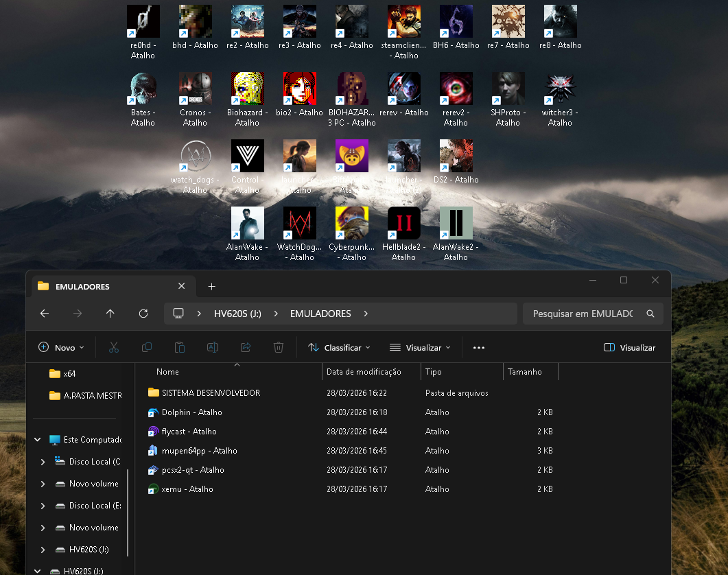The width and height of the screenshot is (728, 575).
Task: Expand the Disco Local (E: tree node
Action: click(x=43, y=505)
